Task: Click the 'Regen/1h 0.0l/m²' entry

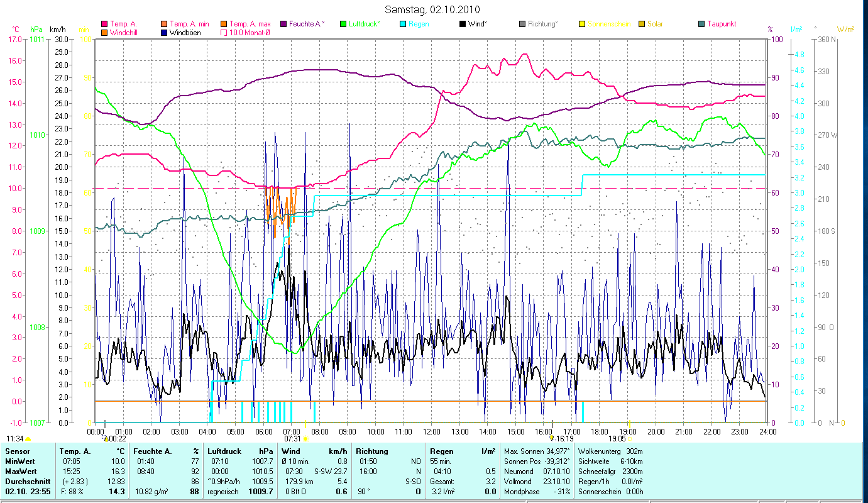Action: click(610, 482)
